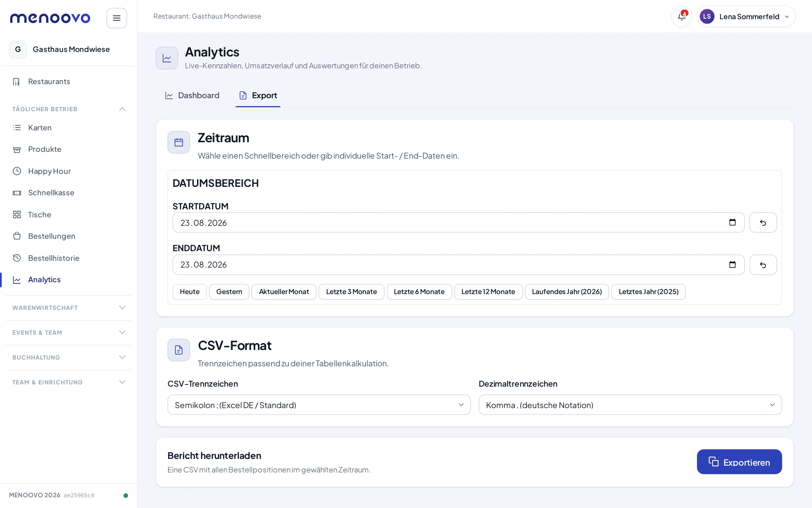The width and height of the screenshot is (812, 508).
Task: Click the Produkte archive box icon
Action: [x=17, y=150]
